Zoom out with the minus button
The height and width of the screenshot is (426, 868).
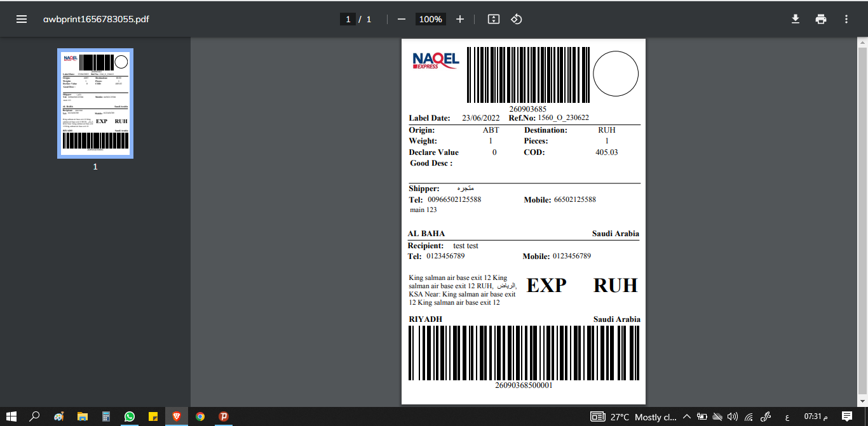point(402,19)
